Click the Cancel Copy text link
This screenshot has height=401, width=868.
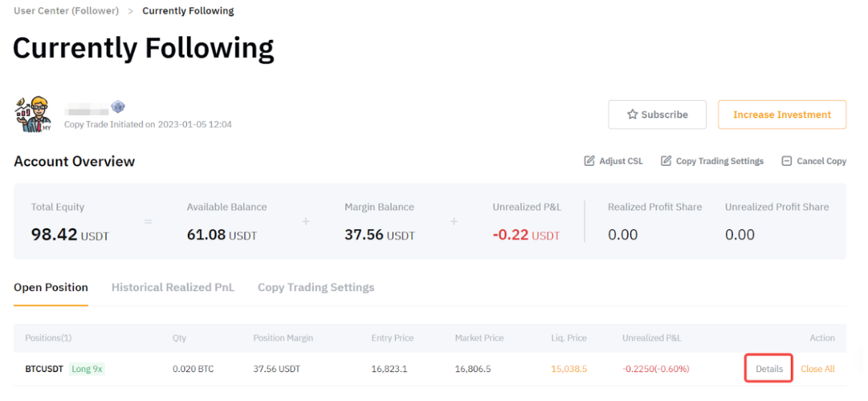[x=821, y=161]
